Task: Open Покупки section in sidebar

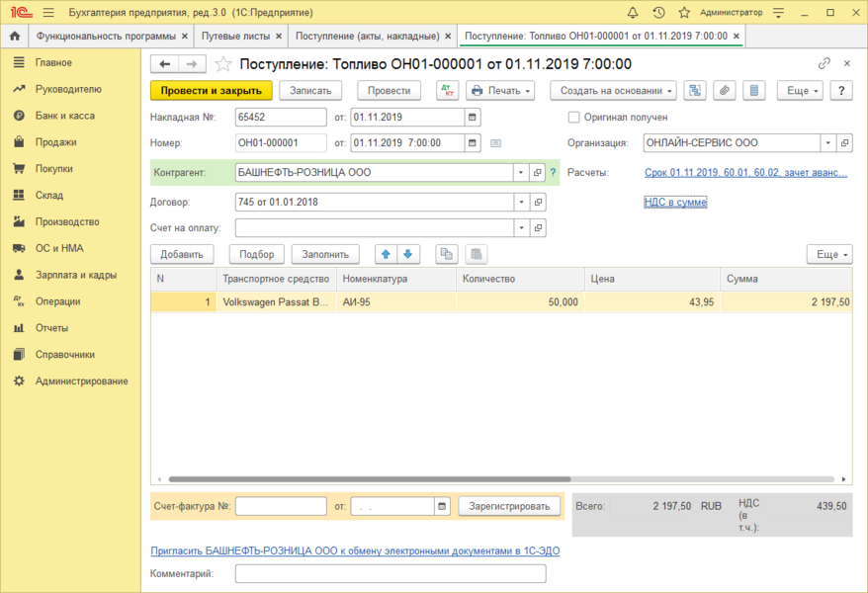Action: click(x=54, y=169)
